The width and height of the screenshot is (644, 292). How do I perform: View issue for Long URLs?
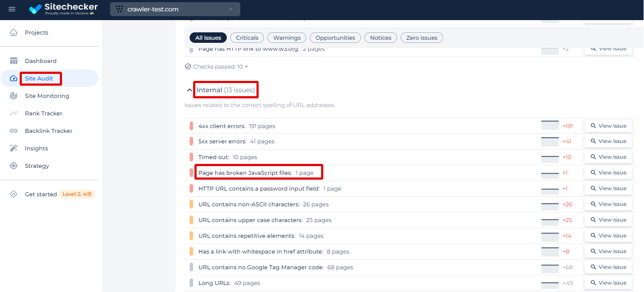[608, 283]
